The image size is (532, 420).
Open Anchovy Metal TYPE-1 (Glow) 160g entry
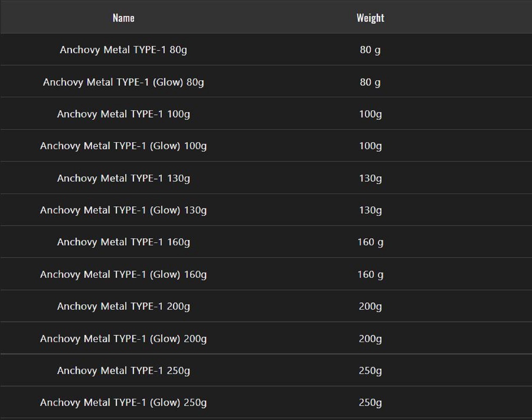point(123,274)
